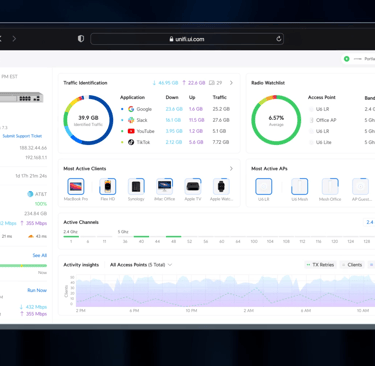The image size is (375, 366).
Task: Click the unifi.ui.com address bar
Action: click(x=187, y=39)
